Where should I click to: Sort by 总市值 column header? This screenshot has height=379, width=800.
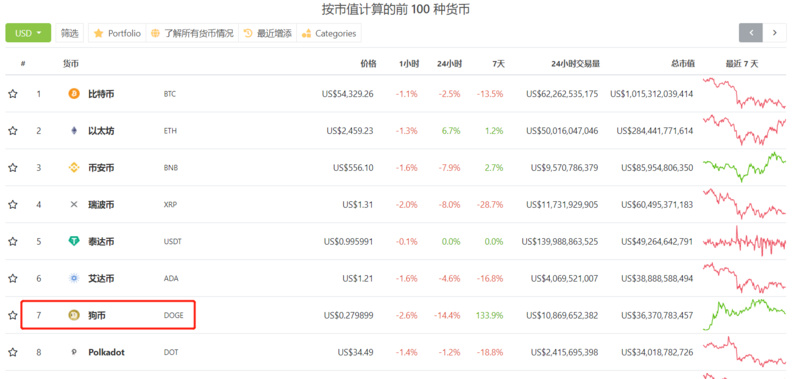683,64
